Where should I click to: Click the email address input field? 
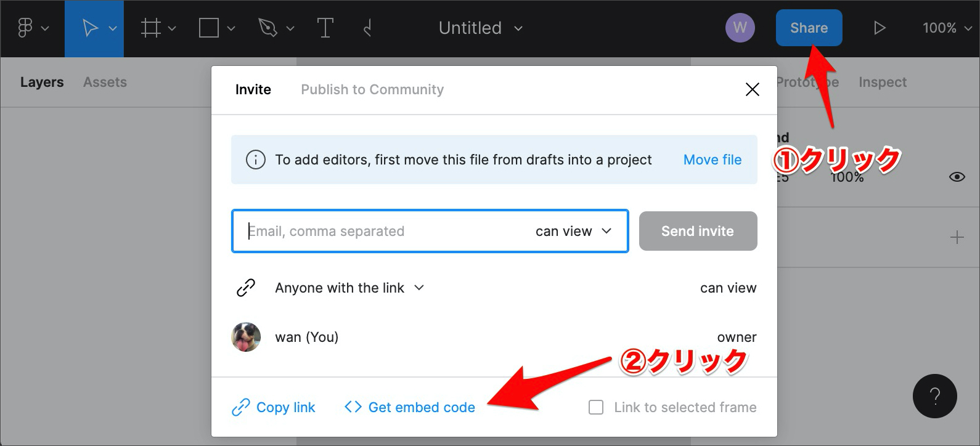click(382, 231)
